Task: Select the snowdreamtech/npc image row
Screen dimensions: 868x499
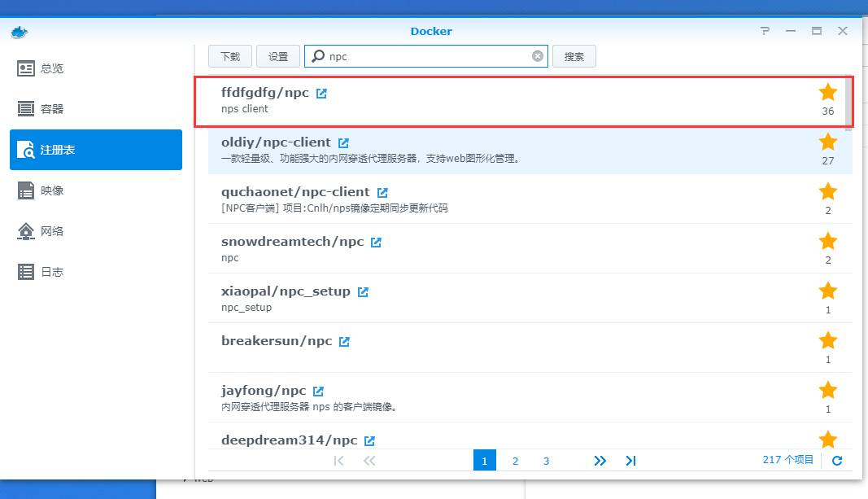Action: click(530, 249)
